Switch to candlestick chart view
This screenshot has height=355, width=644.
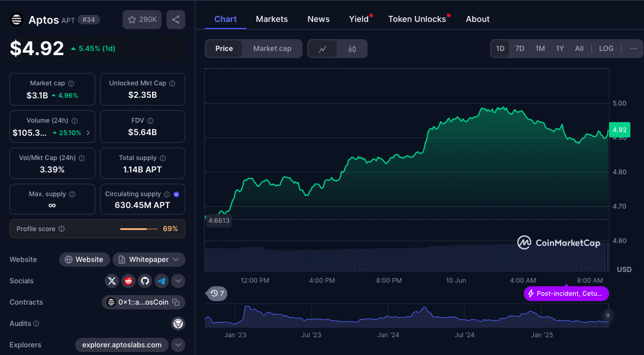(352, 49)
